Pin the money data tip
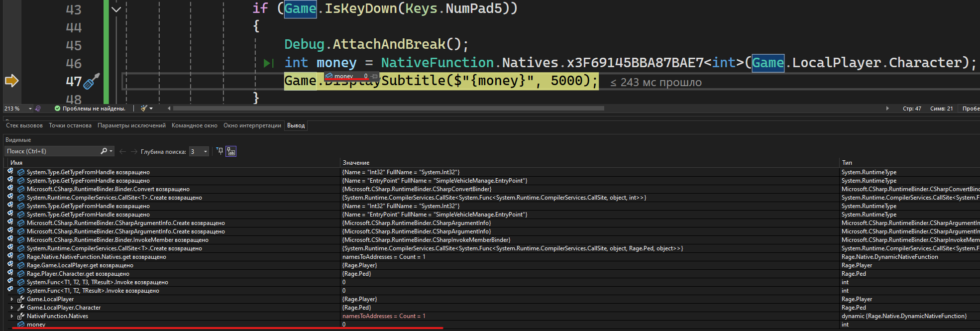The width and height of the screenshot is (980, 331). coord(375,76)
